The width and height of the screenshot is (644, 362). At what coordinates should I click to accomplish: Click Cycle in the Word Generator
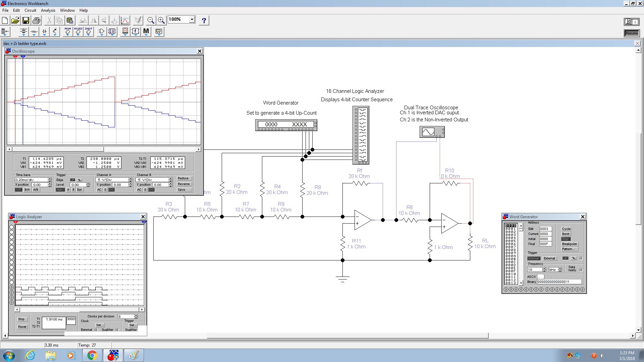click(x=566, y=229)
